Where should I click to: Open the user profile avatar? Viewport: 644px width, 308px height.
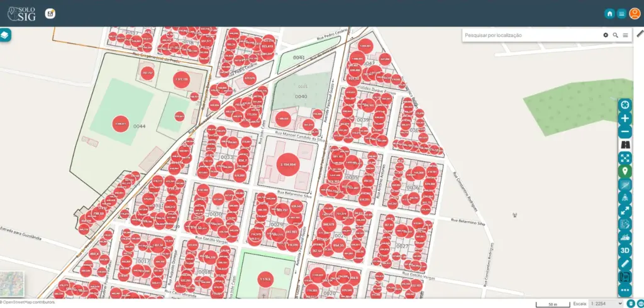click(635, 14)
